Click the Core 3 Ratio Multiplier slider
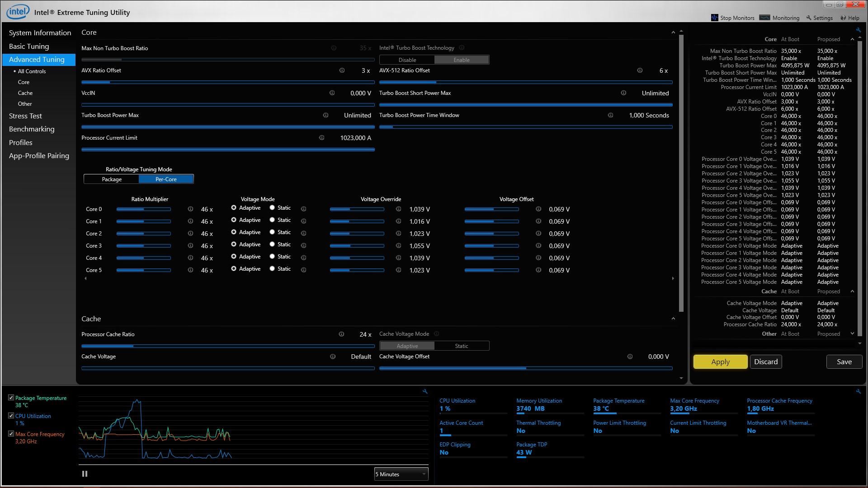 click(x=143, y=246)
